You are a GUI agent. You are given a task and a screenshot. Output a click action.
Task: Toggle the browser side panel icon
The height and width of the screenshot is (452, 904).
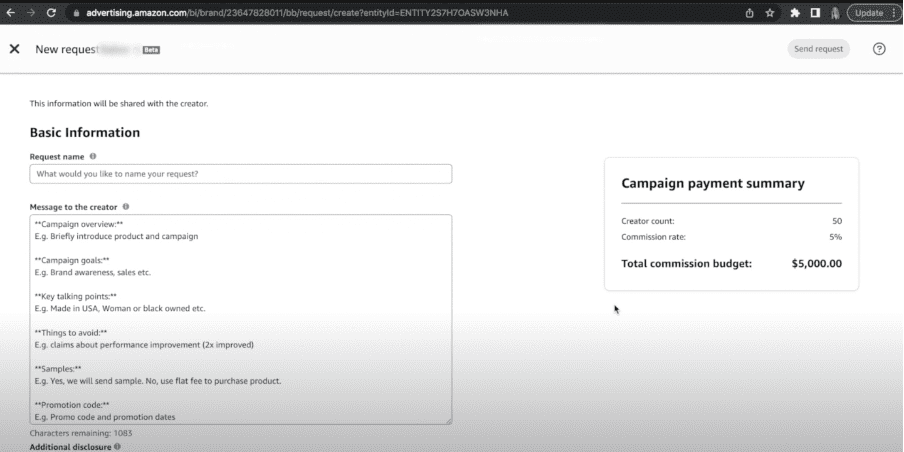815,13
